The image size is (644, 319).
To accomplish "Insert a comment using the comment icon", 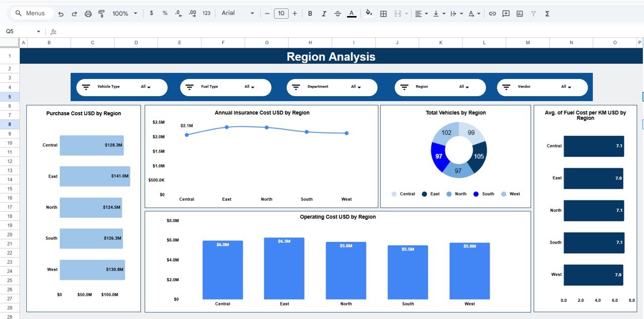I will click(x=505, y=14).
